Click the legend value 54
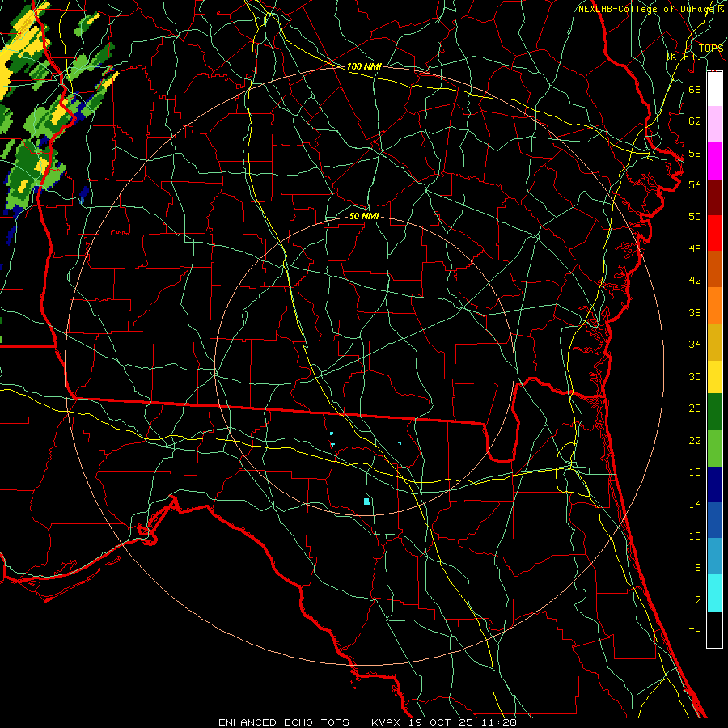Image resolution: width=728 pixels, height=728 pixels. pos(695,184)
